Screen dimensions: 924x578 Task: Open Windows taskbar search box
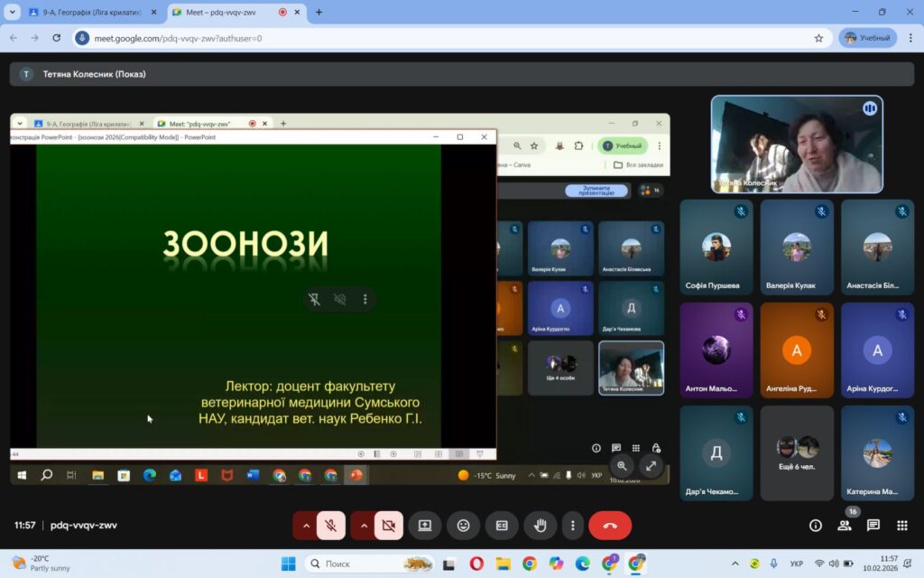tap(368, 564)
